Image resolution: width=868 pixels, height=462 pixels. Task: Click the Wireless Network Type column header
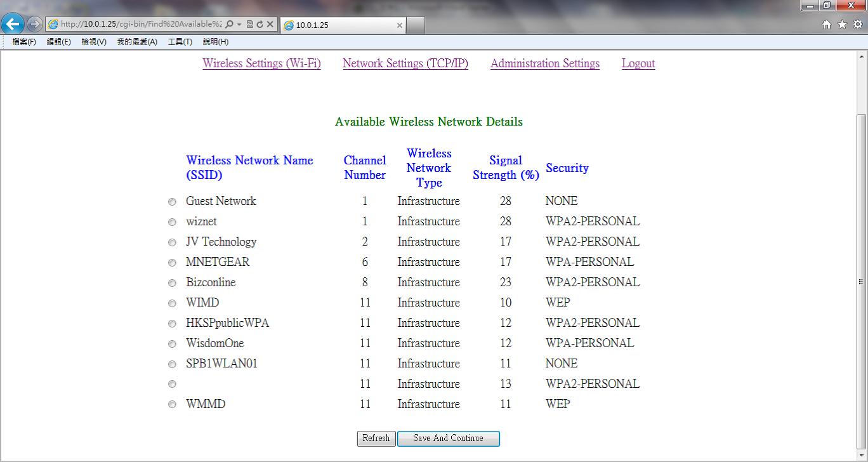[429, 168]
